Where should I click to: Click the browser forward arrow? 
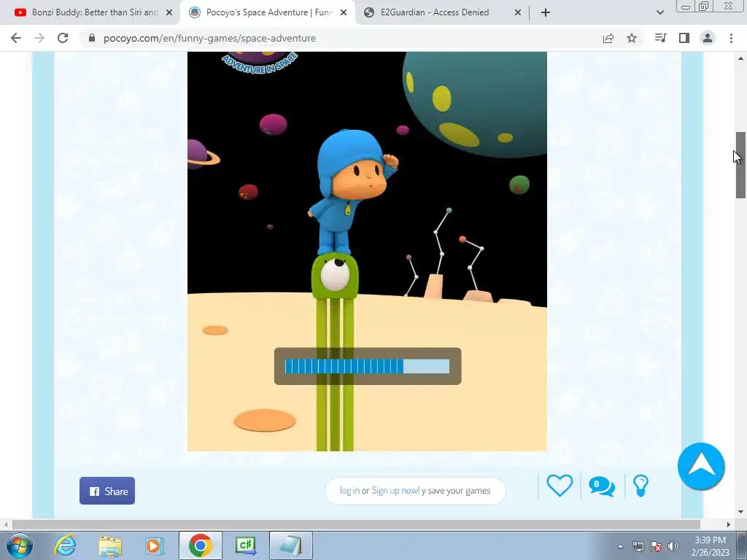pyautogui.click(x=39, y=38)
